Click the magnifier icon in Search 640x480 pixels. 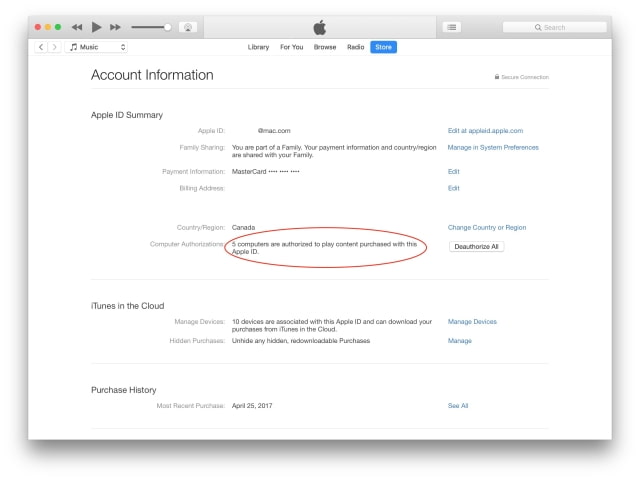tap(538, 27)
